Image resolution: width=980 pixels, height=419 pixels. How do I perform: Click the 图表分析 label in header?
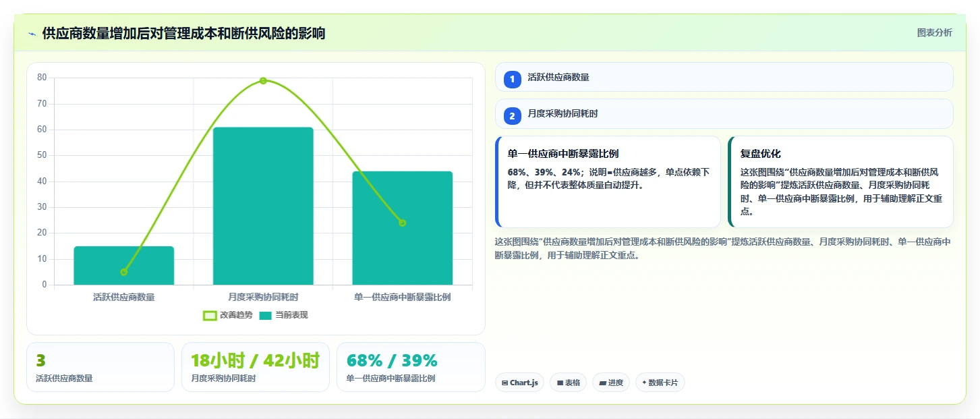934,32
